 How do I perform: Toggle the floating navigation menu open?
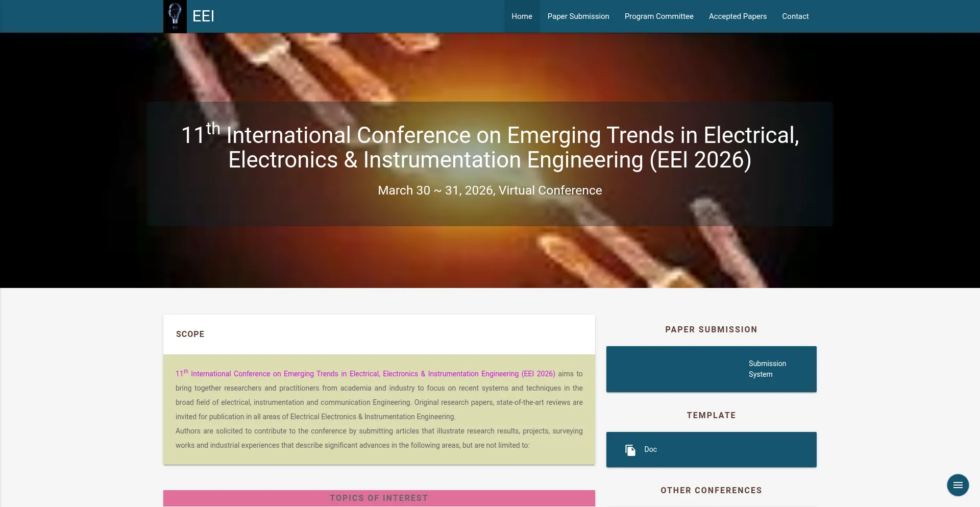click(x=958, y=485)
